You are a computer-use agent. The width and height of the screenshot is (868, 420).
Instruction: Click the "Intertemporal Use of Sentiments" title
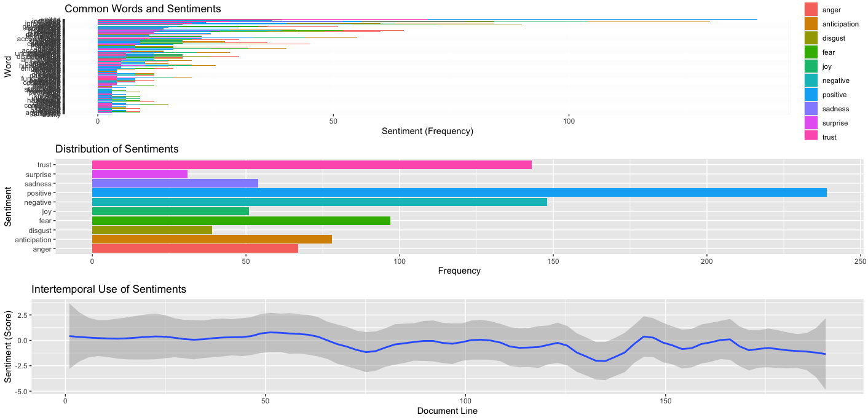109,288
